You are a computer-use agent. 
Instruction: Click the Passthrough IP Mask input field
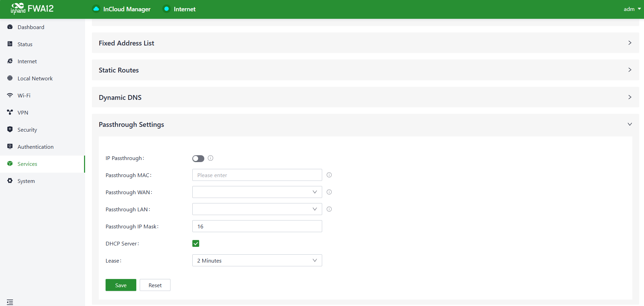click(x=257, y=226)
